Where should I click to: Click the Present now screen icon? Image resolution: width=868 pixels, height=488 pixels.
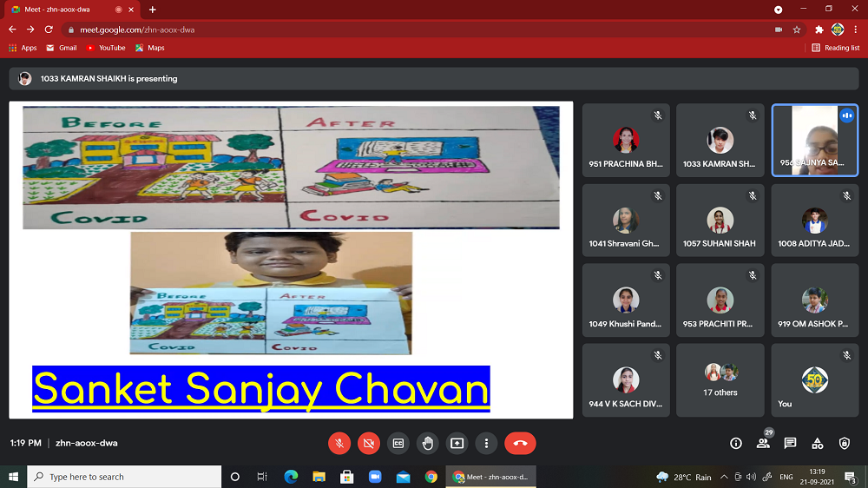coord(457,443)
